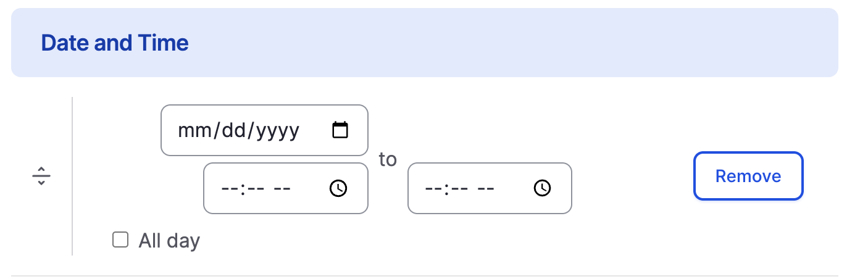Enable the All day checkbox
The width and height of the screenshot is (868, 279).
coord(120,239)
